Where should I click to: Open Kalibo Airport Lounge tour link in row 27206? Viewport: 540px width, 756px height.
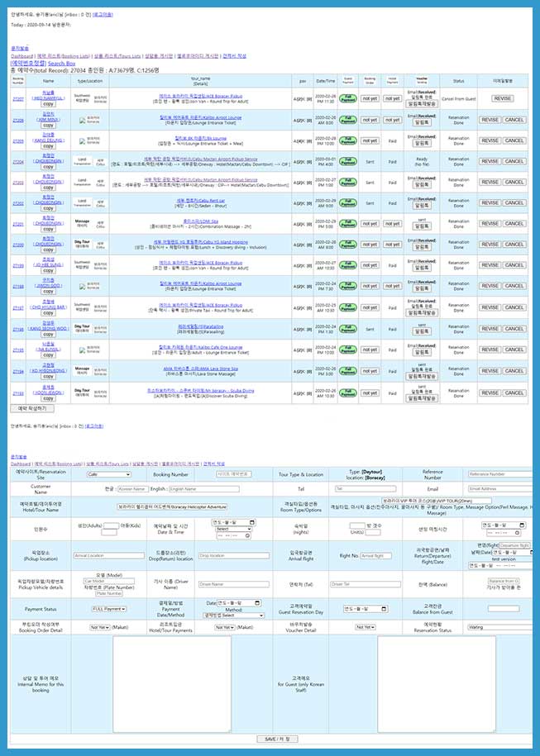coord(200,117)
